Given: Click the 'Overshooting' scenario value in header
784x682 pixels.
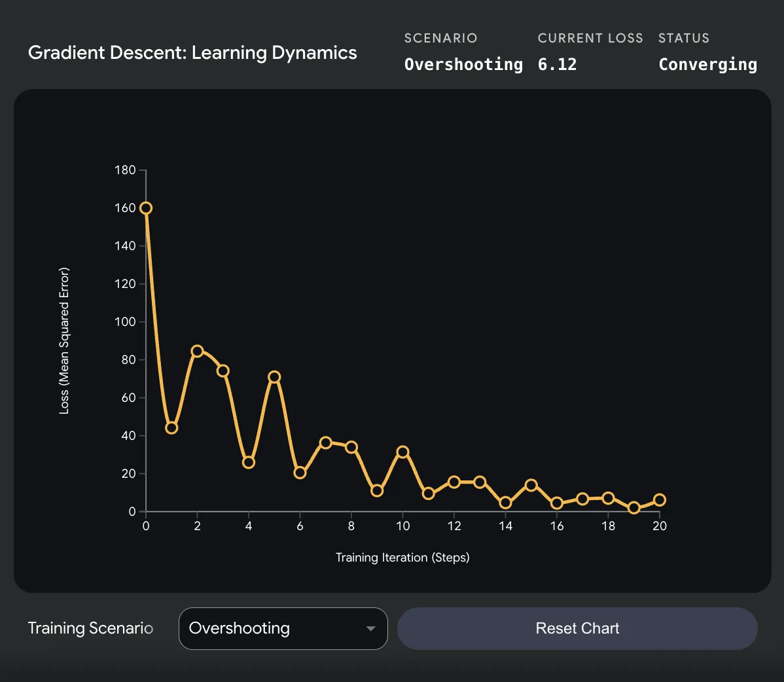Looking at the screenshot, I should [x=463, y=65].
